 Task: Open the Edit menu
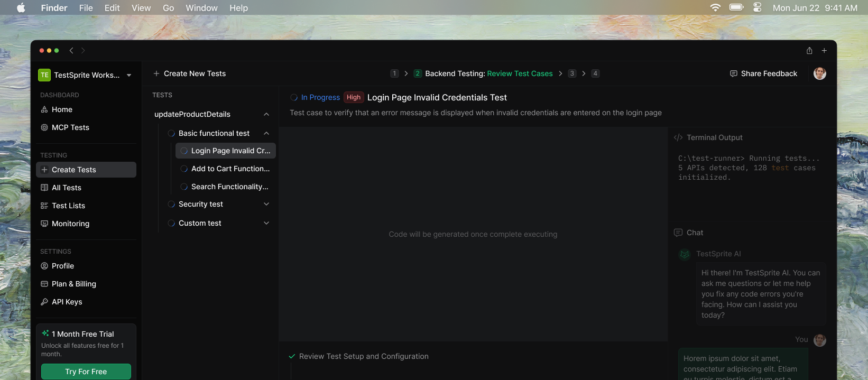pyautogui.click(x=112, y=8)
